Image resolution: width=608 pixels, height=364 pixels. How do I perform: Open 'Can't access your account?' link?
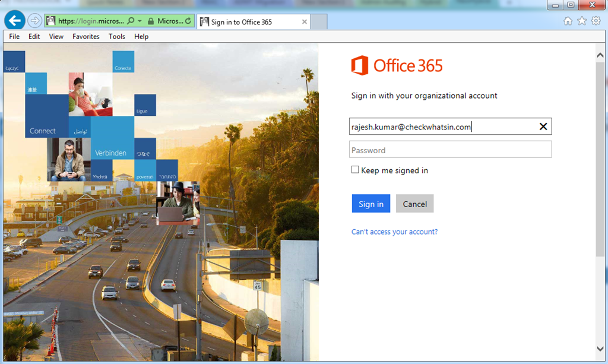(x=394, y=232)
